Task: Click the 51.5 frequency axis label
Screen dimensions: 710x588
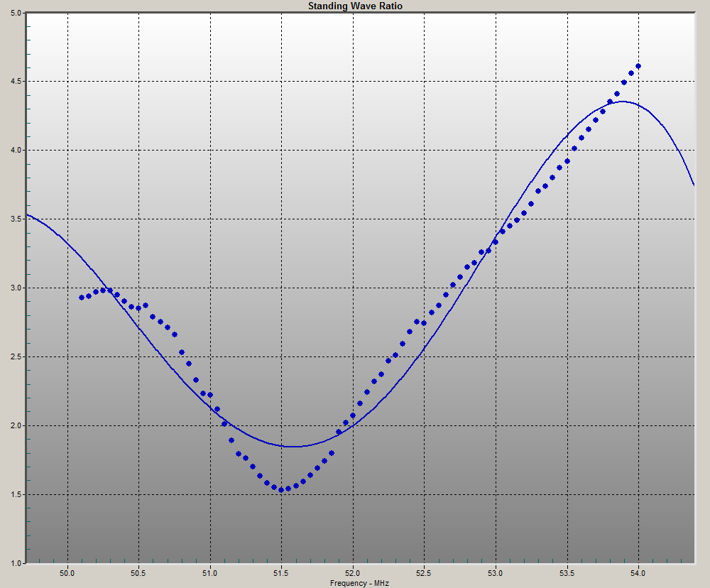Action: [281, 572]
